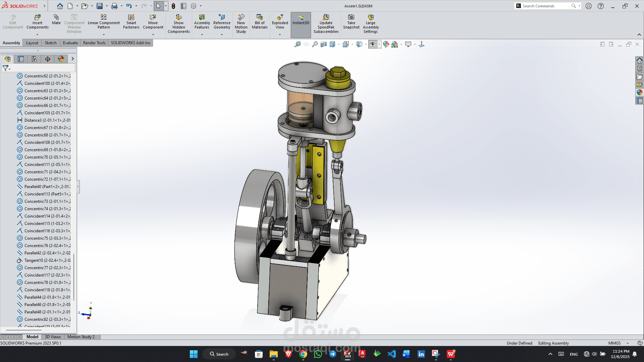This screenshot has height=362, width=644.
Task: Click the Section View icon
Action: click(324, 44)
